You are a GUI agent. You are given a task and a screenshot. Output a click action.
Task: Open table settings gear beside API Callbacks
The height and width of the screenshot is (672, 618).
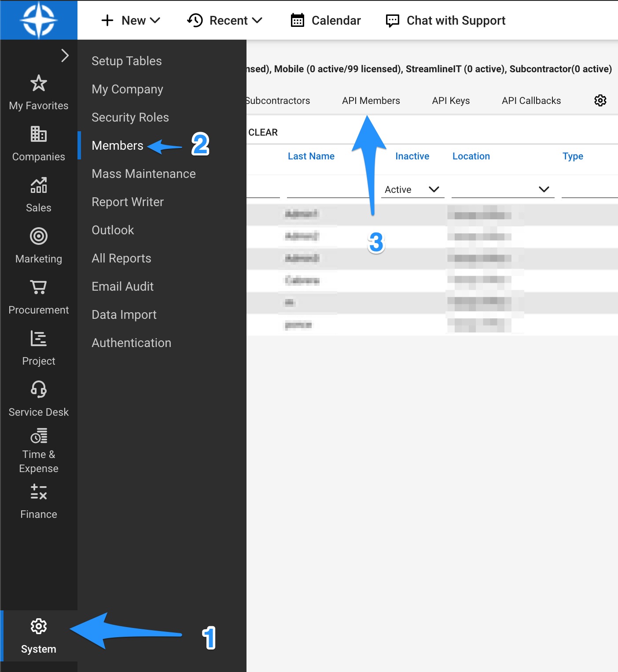click(600, 101)
